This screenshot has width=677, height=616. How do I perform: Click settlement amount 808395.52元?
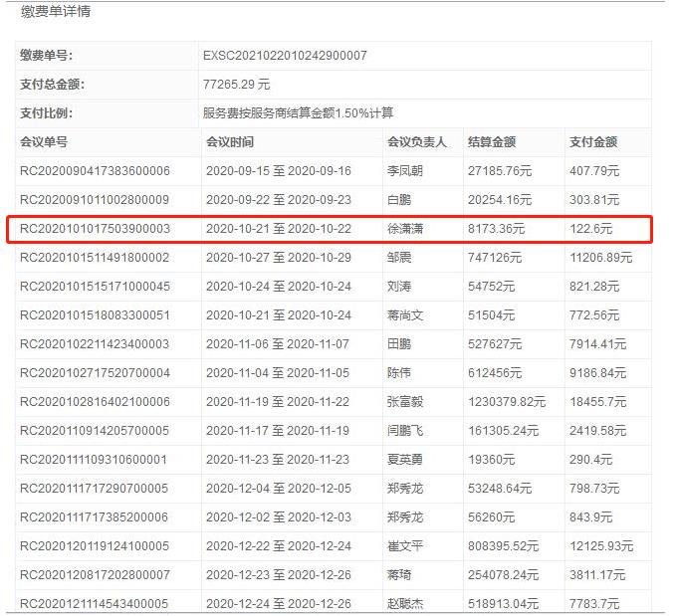point(508,546)
